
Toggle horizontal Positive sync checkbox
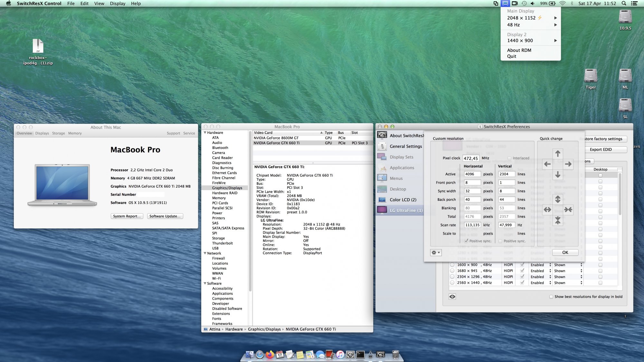click(x=466, y=241)
